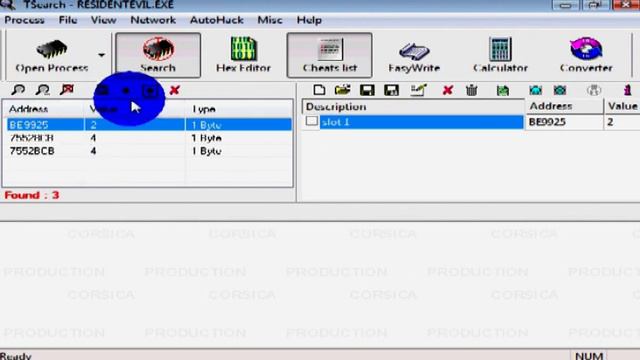Click the Description column header in cheats list

(413, 107)
